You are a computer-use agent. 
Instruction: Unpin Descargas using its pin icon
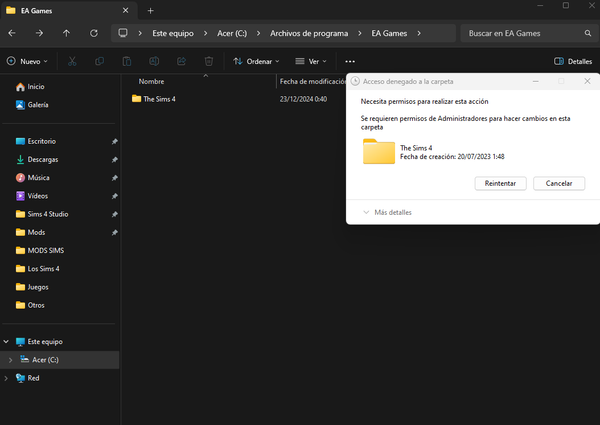point(114,160)
